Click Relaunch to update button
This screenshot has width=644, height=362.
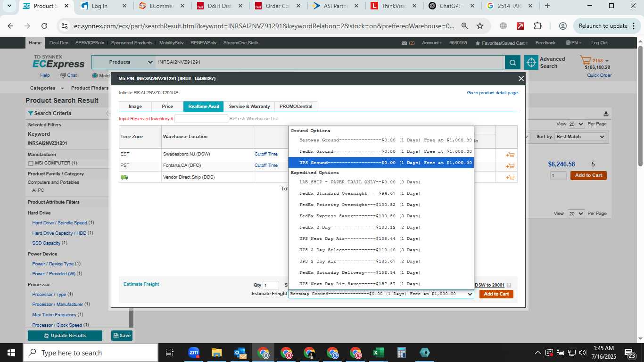(x=606, y=26)
